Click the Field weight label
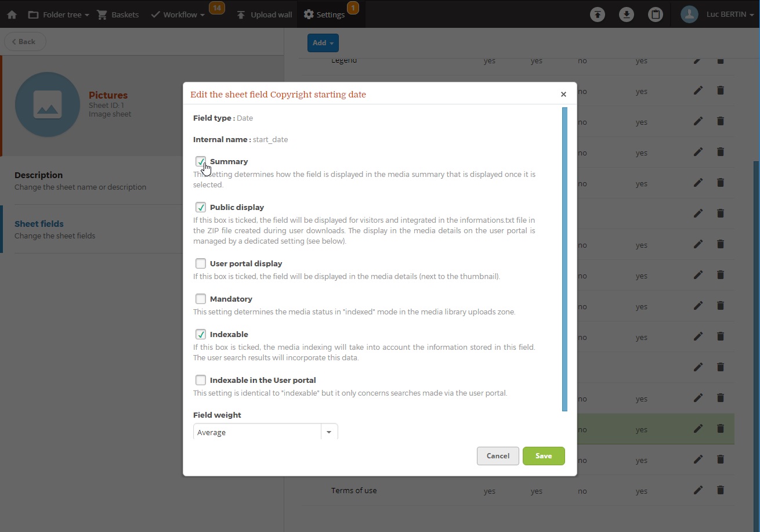 click(x=217, y=415)
